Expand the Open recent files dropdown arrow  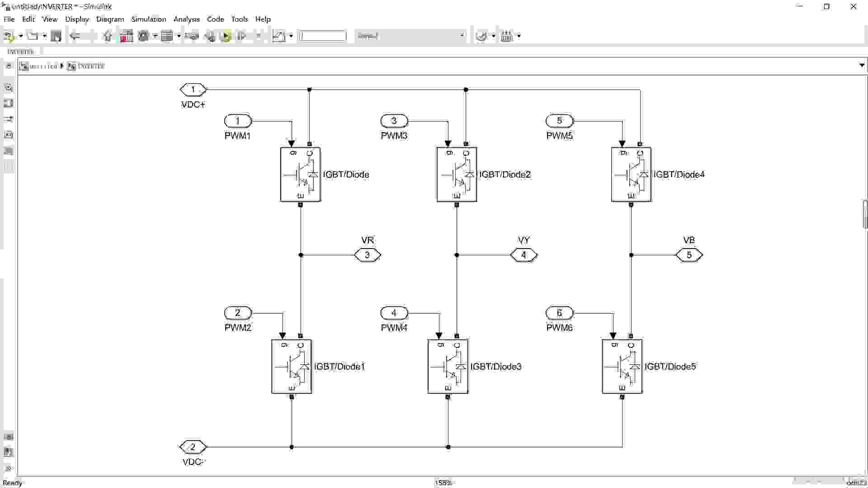tap(44, 36)
